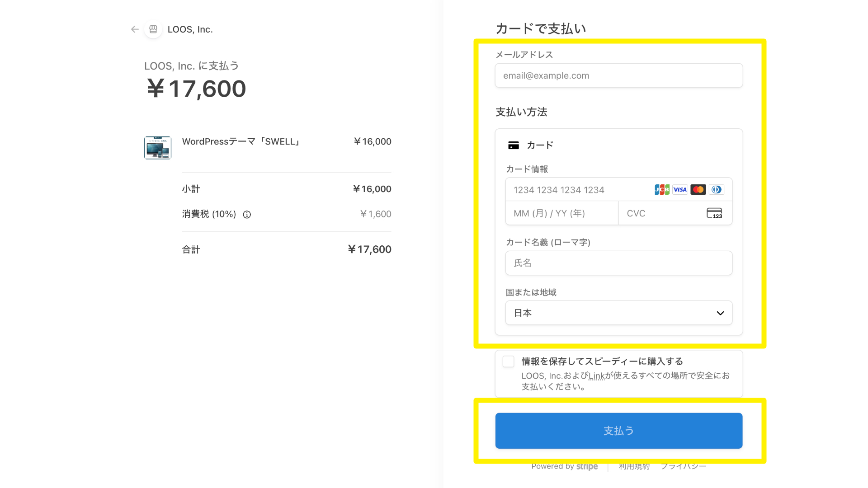Open the Powered by Stripe link
The image size is (868, 488).
(x=564, y=466)
